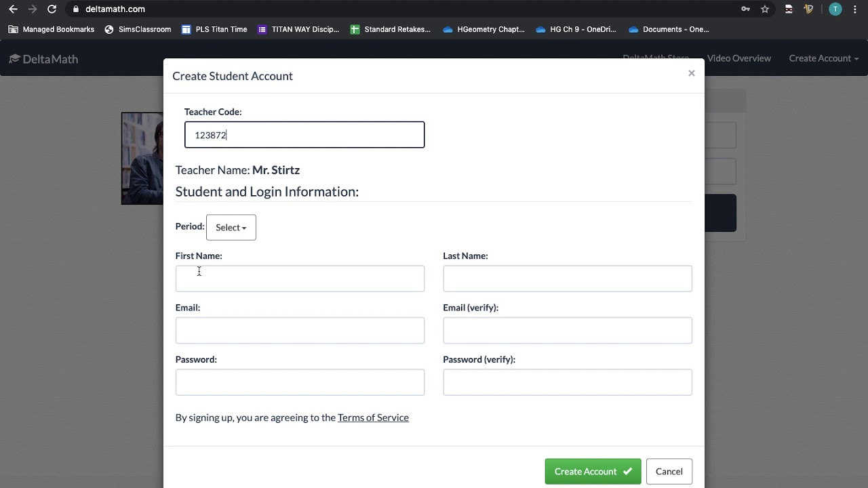
Task: Open the PLS Titan Time bookmark
Action: pos(214,29)
